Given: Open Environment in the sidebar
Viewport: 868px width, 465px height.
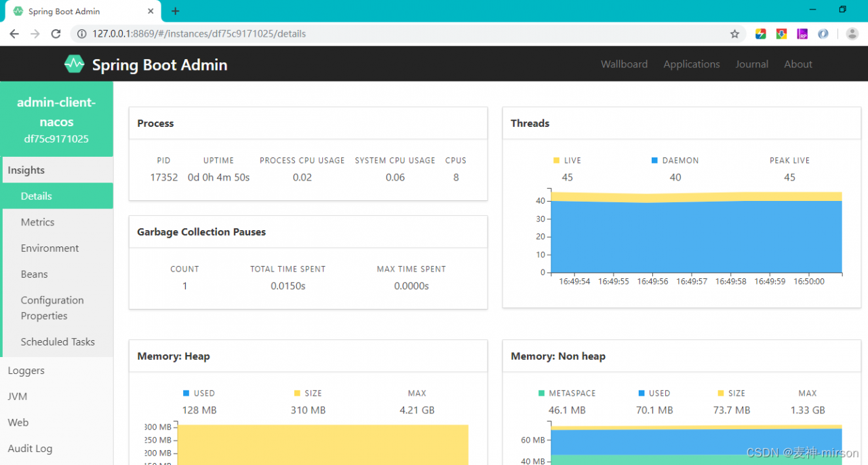Looking at the screenshot, I should click(x=57, y=248).
